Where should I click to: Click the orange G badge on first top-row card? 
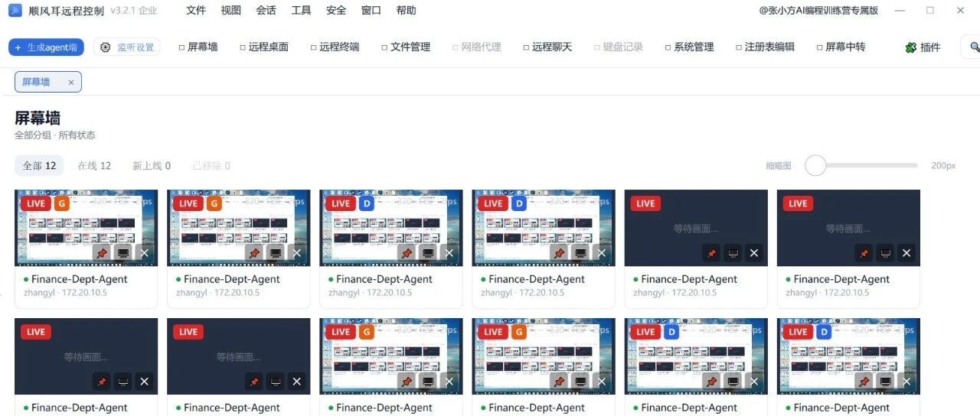(61, 203)
